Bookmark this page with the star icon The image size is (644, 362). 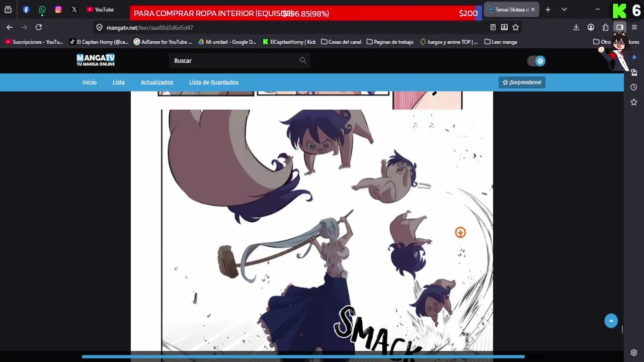515,28
